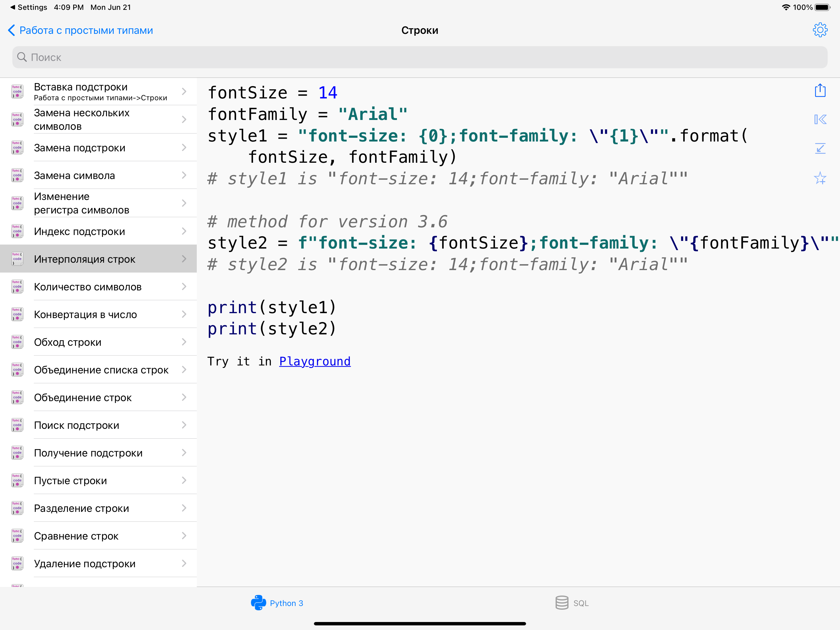Select the Количество символов item
The image size is (840, 630).
(98, 286)
